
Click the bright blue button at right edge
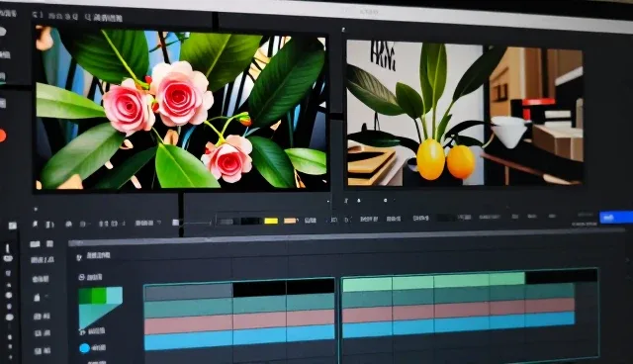[x=616, y=218]
